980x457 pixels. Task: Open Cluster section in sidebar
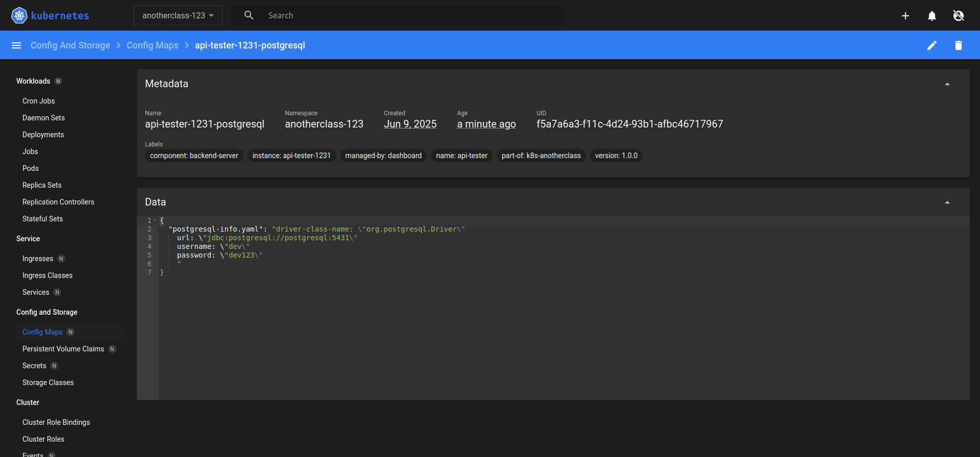pyautogui.click(x=28, y=402)
